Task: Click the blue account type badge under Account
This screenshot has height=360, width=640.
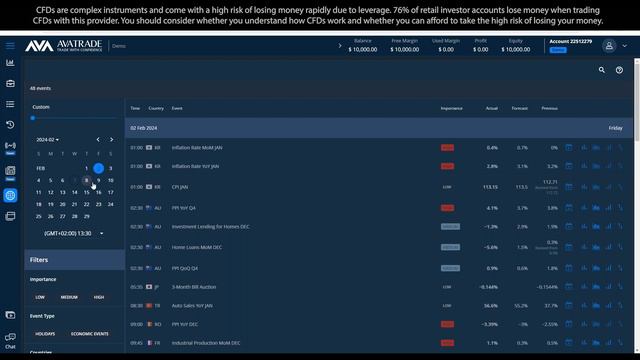Action: [558, 50]
